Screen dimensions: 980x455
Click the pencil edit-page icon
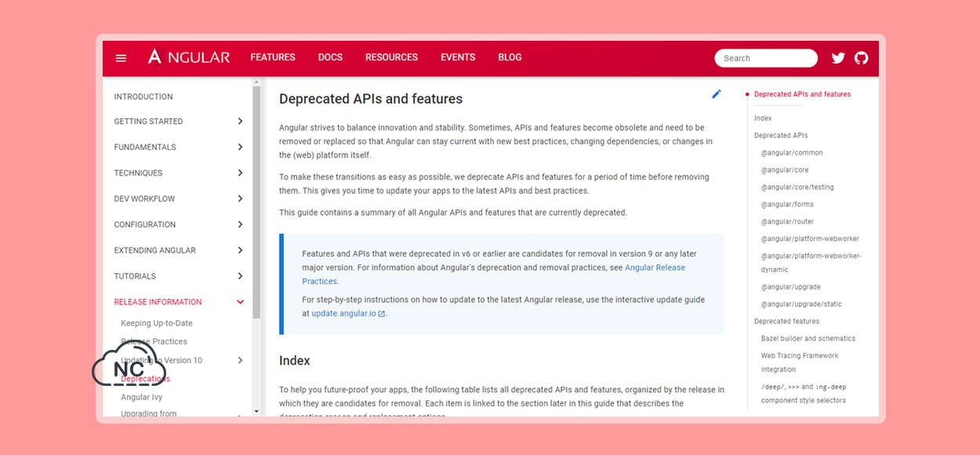(716, 94)
